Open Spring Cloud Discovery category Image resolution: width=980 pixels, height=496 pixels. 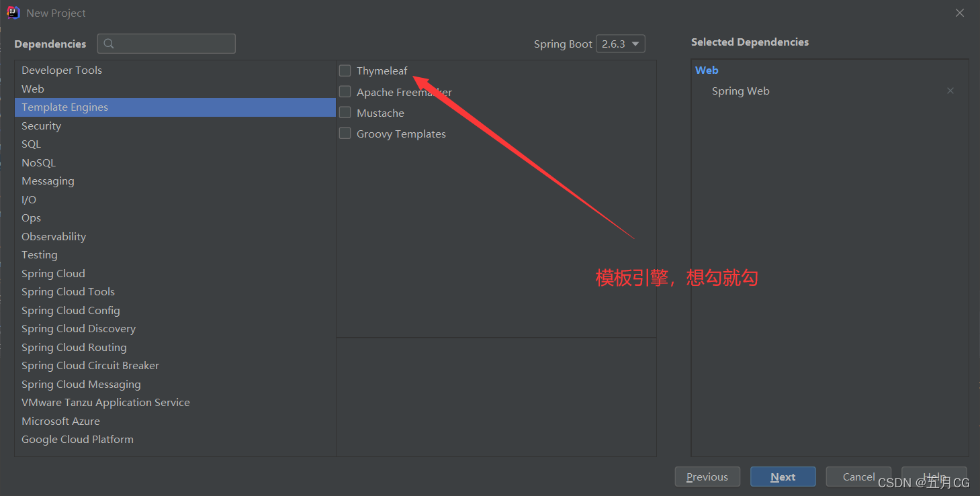175,329
